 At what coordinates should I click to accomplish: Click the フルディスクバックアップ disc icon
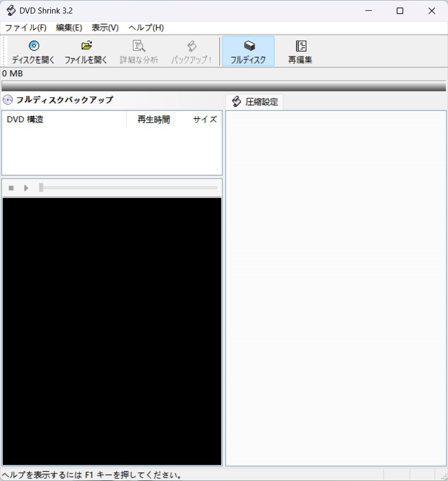(x=8, y=100)
